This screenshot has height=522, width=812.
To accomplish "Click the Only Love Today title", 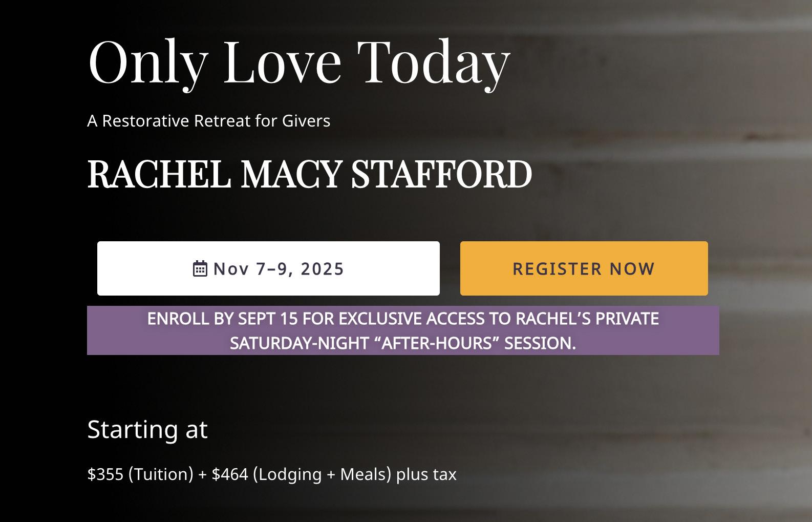I will point(300,62).
